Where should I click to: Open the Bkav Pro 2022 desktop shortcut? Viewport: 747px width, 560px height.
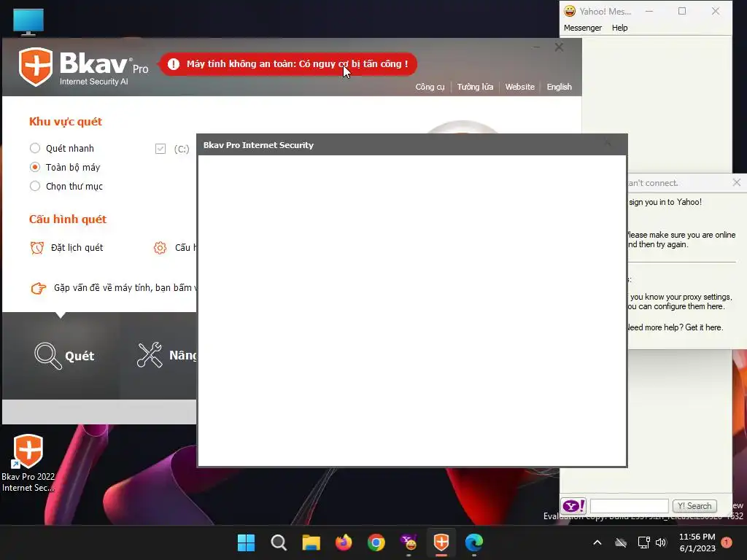click(x=28, y=463)
